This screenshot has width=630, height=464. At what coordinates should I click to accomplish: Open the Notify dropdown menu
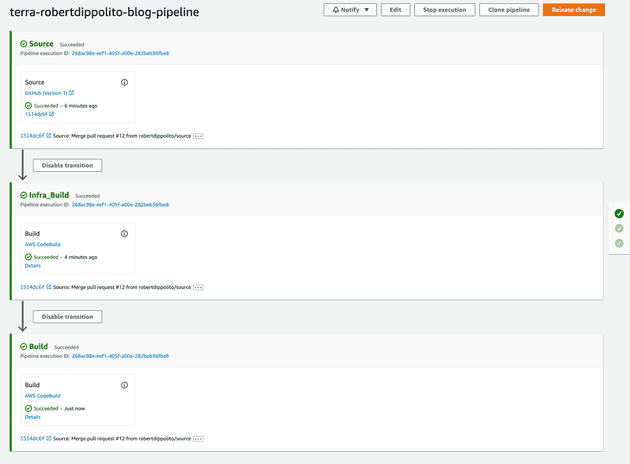pyautogui.click(x=350, y=10)
